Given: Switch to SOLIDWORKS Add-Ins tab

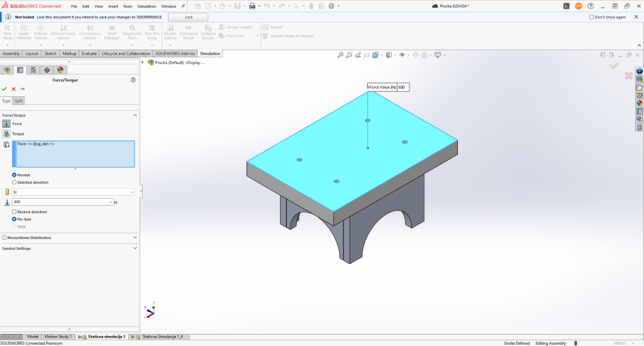Looking at the screenshot, I should click(175, 54).
